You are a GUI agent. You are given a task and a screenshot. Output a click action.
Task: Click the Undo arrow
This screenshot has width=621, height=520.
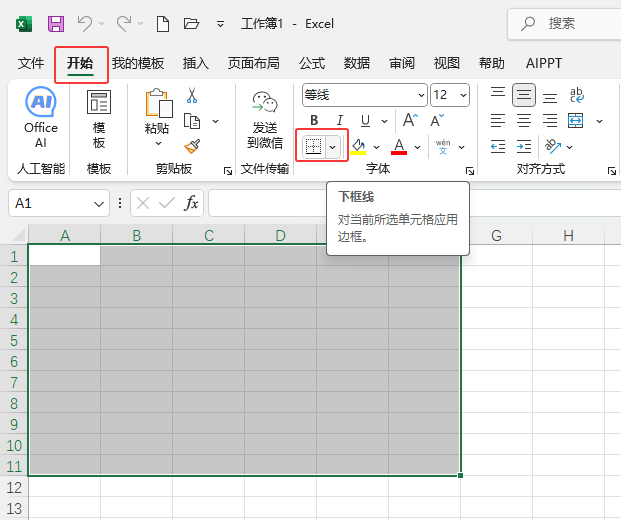[85, 23]
